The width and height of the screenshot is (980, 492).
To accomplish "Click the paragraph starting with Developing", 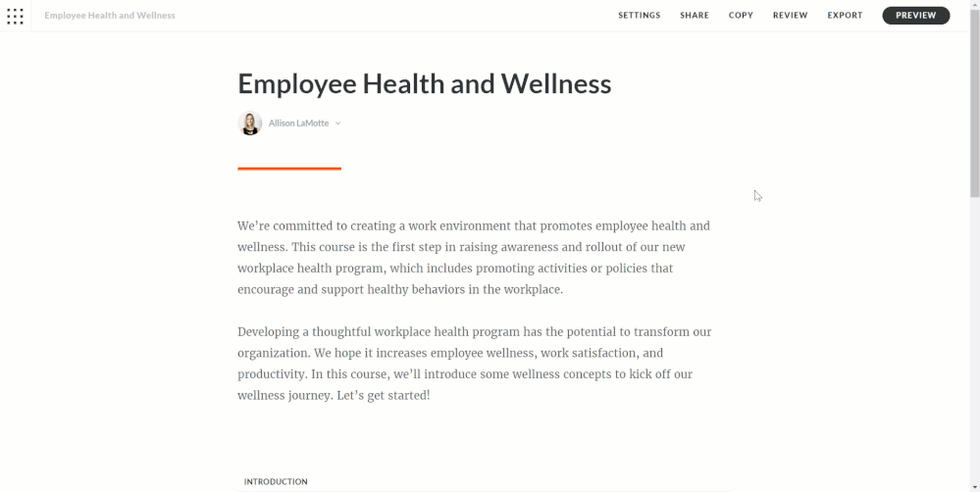I will pyautogui.click(x=474, y=363).
